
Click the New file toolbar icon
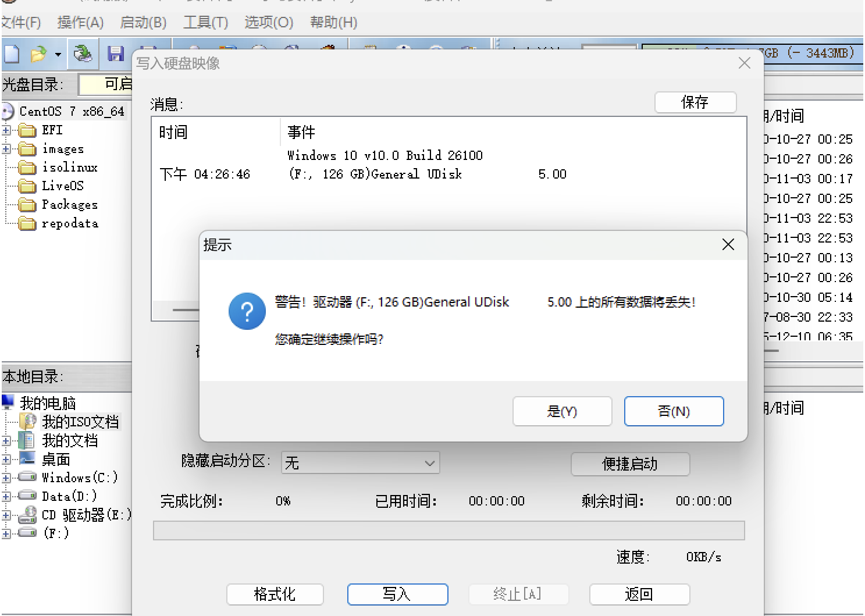tap(12, 54)
